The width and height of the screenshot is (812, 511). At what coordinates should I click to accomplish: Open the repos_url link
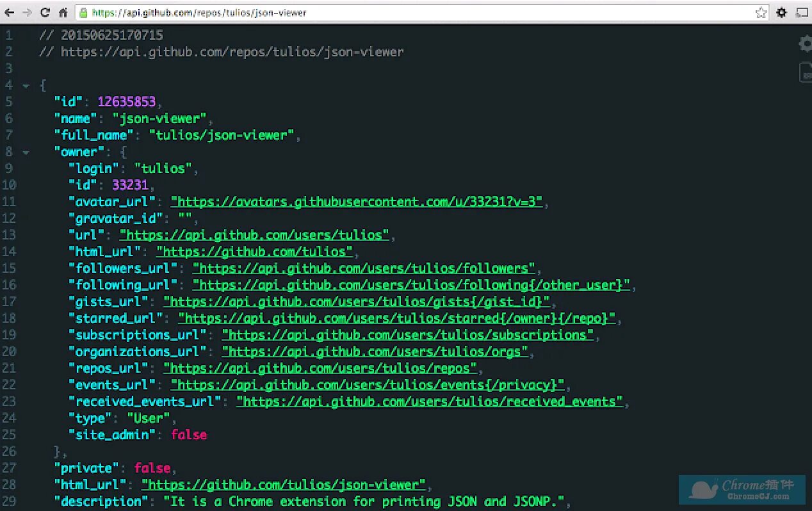pos(320,368)
